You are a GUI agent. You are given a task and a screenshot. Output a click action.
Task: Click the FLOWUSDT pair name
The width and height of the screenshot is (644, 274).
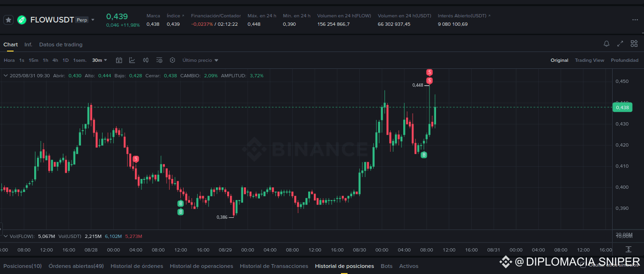click(52, 20)
